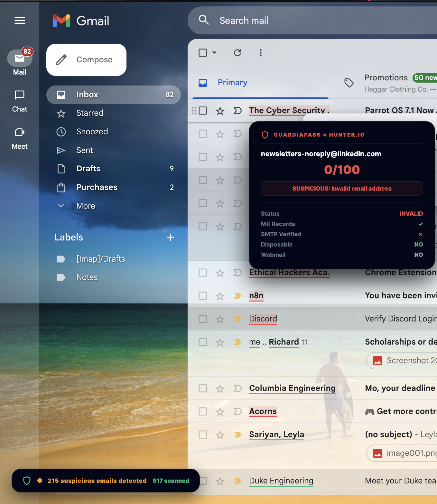Click the shield icon in GuardiaPass bar
Viewport: 437px width, 504px height.
point(27,481)
